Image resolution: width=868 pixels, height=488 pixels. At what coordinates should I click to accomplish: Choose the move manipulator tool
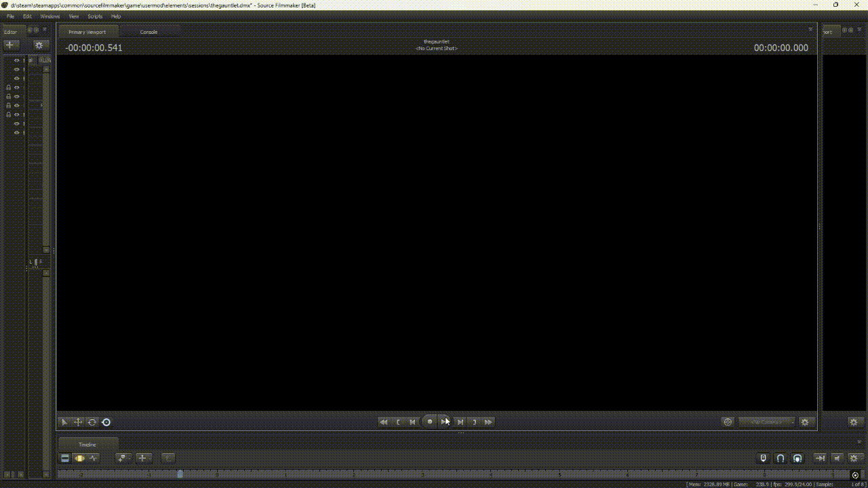tap(78, 422)
